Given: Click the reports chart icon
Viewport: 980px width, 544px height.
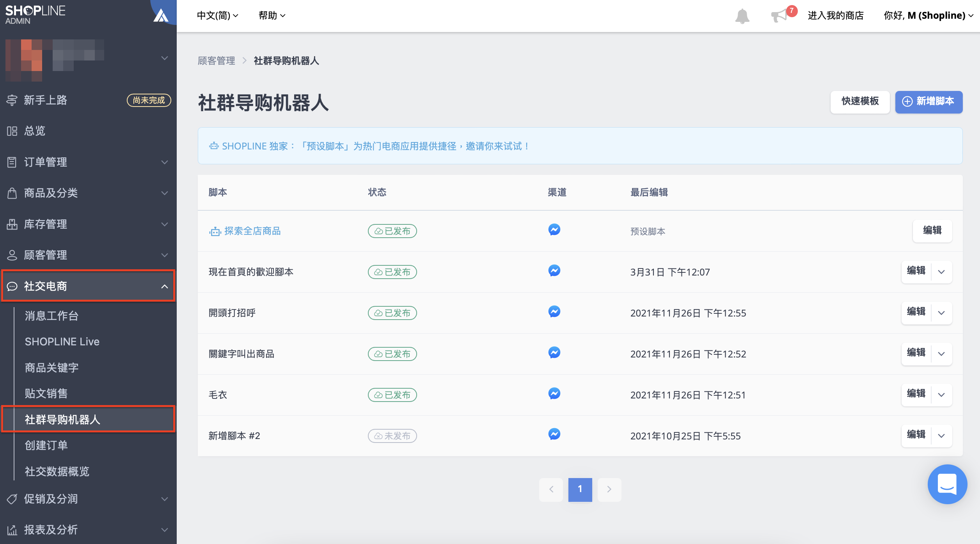Looking at the screenshot, I should pyautogui.click(x=12, y=530).
